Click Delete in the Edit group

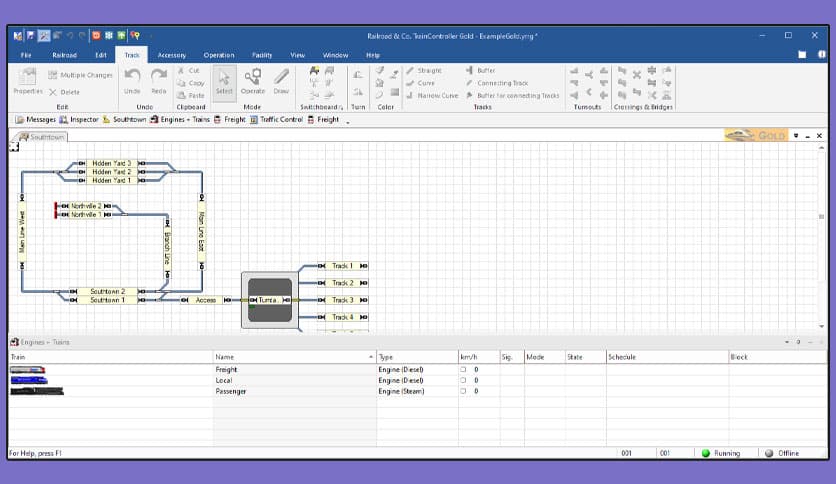[64, 92]
